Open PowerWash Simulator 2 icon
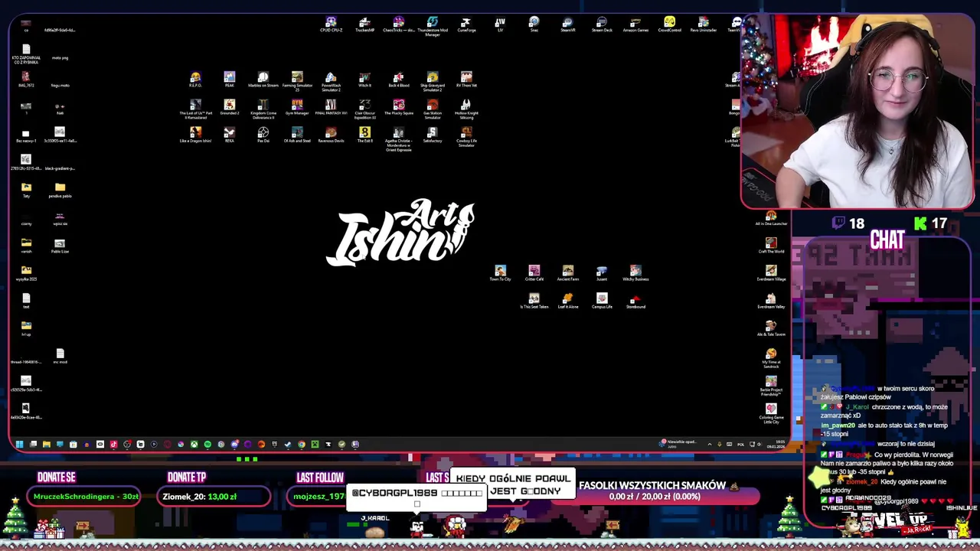 [x=331, y=81]
